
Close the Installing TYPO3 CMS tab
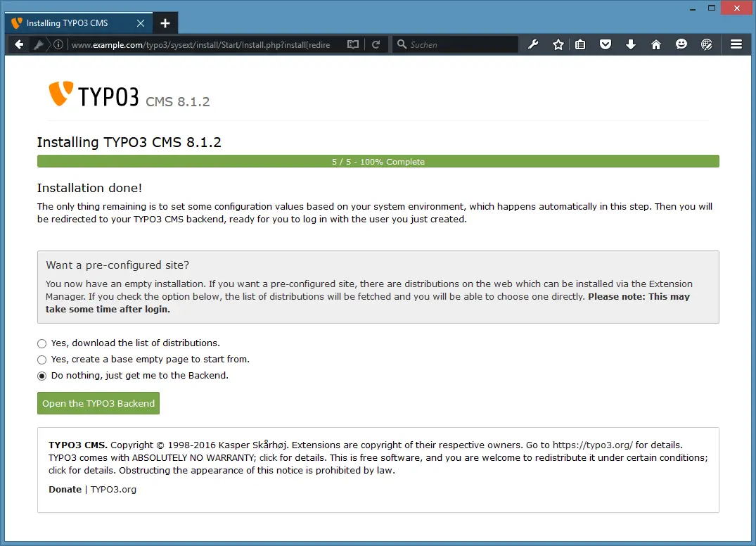coord(141,23)
